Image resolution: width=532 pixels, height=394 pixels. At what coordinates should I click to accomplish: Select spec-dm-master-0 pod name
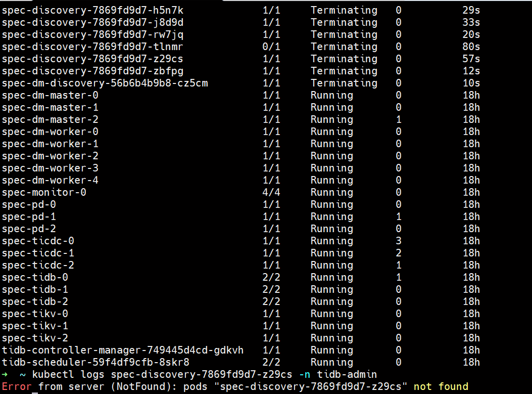pyautogui.click(x=50, y=96)
